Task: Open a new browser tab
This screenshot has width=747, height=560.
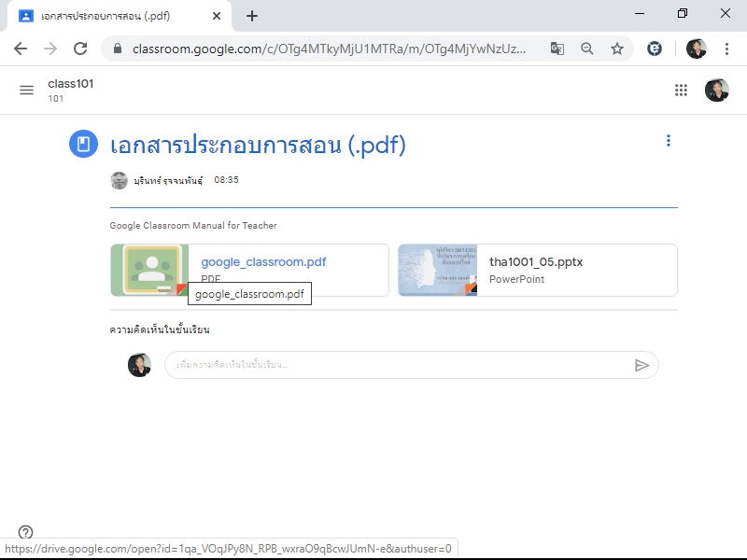Action: pos(252,16)
